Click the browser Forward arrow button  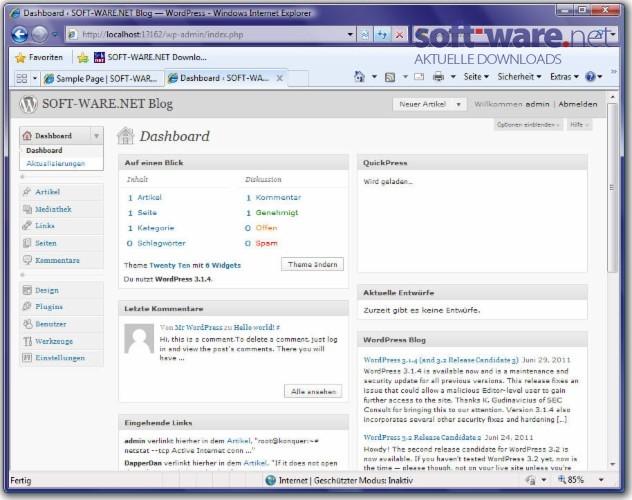tap(40, 34)
